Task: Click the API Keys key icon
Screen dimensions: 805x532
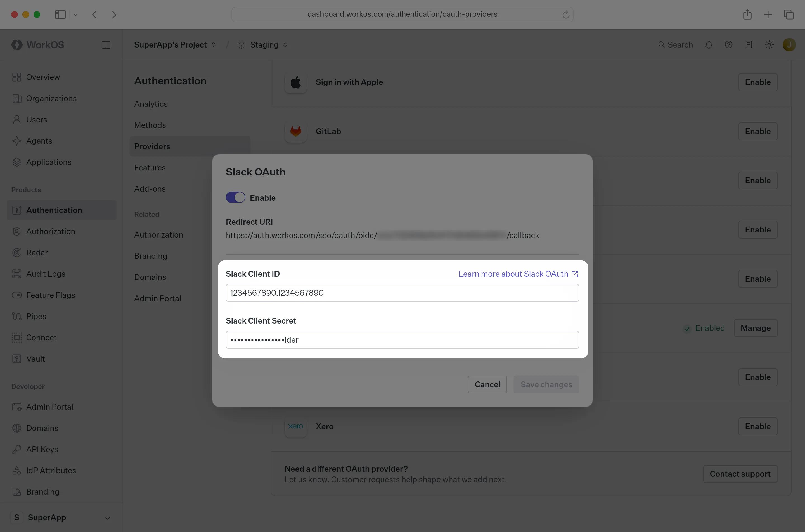Action: coord(16,449)
